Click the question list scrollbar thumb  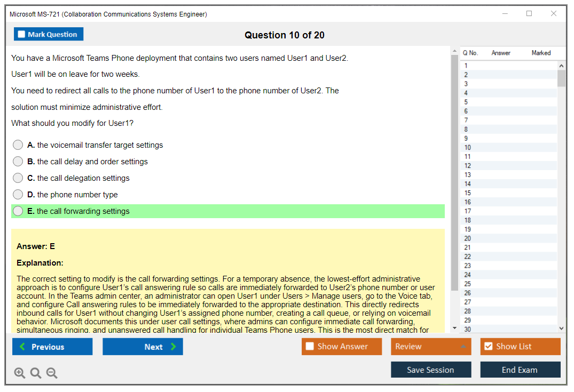[561, 78]
